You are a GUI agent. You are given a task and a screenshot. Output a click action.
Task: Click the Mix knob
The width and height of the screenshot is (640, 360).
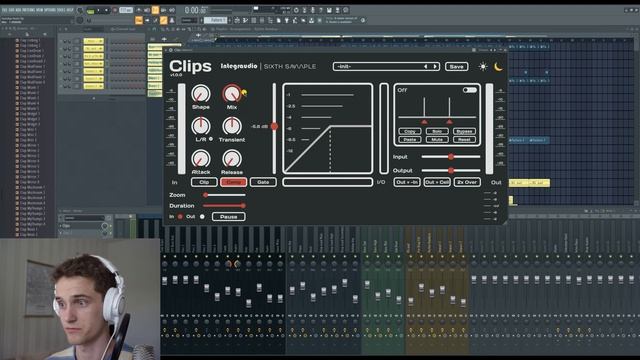point(232,94)
